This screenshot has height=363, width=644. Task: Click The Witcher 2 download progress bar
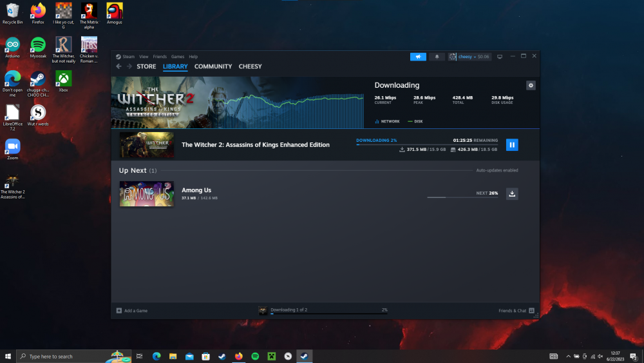(427, 144)
